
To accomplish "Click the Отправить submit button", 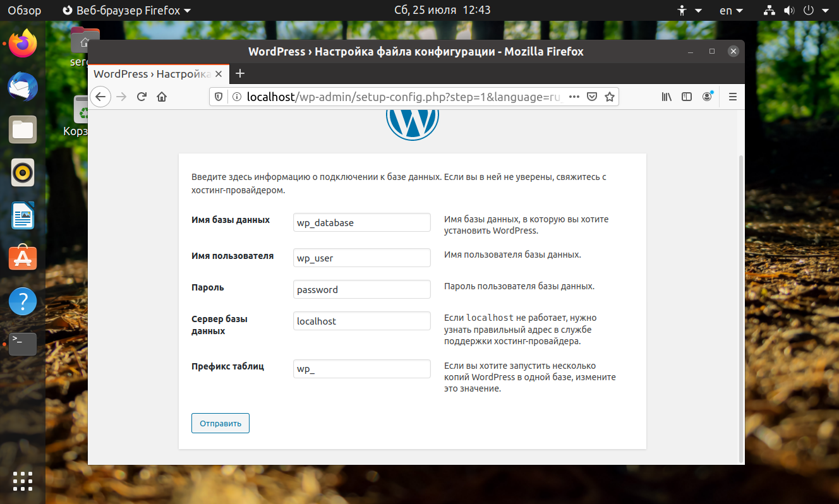I will pos(220,423).
